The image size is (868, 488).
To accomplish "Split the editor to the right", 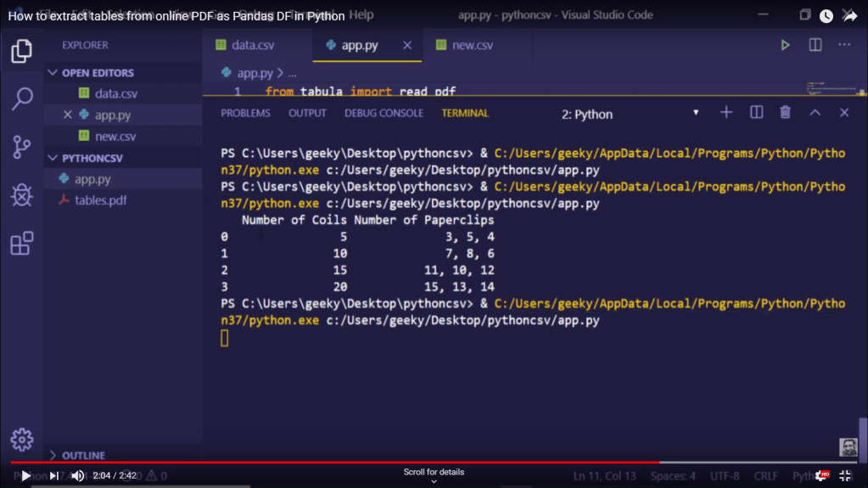I will [x=815, y=45].
